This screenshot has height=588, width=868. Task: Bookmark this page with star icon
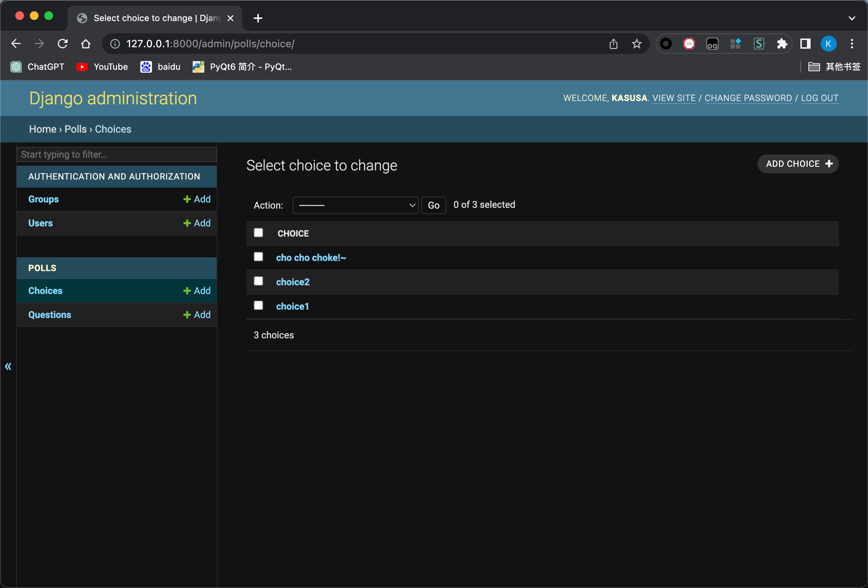[636, 44]
